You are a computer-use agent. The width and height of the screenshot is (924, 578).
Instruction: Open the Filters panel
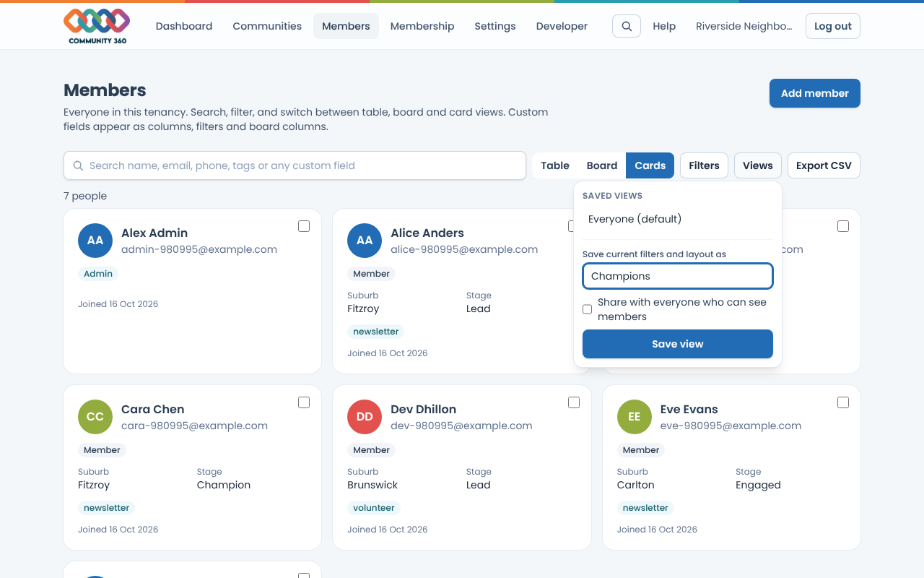(x=704, y=165)
